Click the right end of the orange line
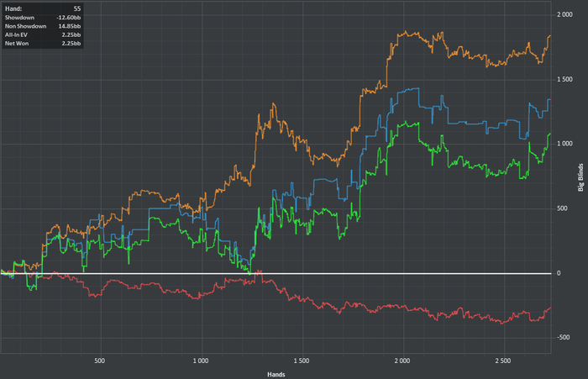This screenshot has width=588, height=379. point(549,36)
